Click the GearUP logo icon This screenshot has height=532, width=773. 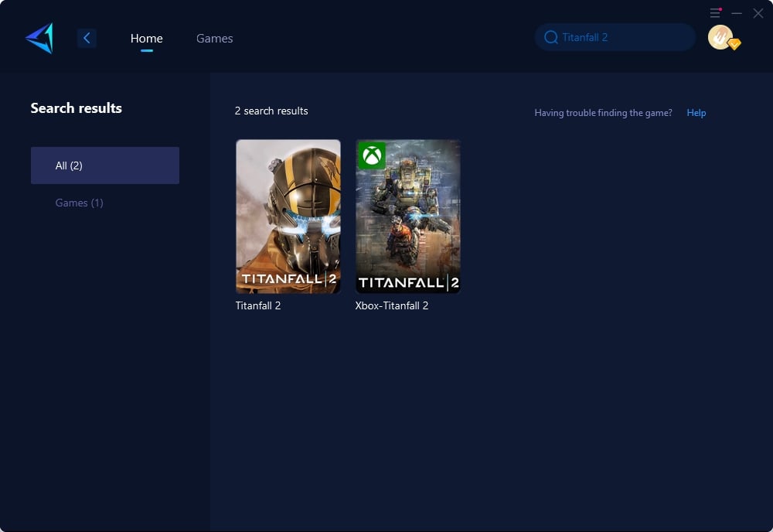pyautogui.click(x=39, y=38)
